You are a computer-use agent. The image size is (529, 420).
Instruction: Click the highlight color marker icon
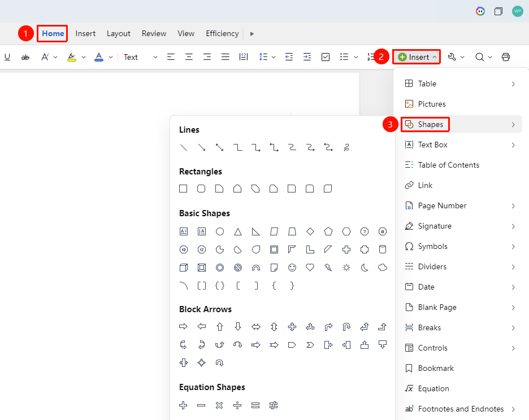coord(72,57)
